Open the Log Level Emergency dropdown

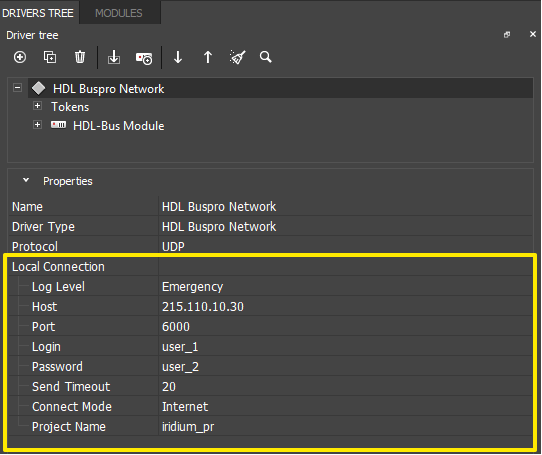[345, 287]
